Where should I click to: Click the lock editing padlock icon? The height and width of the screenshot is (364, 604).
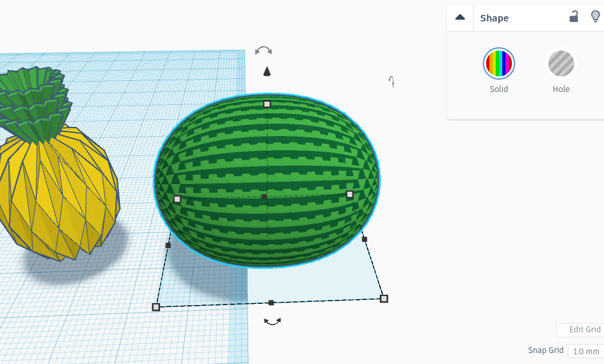coord(574,17)
